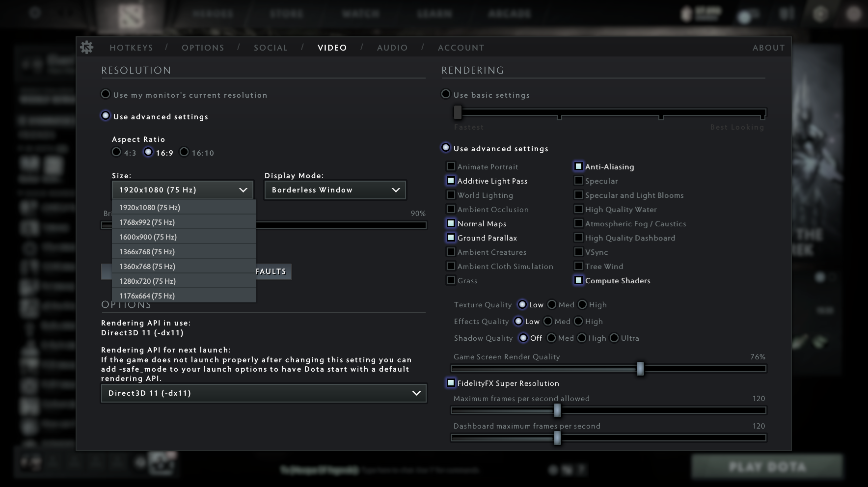Screen dimensions: 868x487
Task: Disable Anti-Aliasing
Action: click(x=578, y=166)
